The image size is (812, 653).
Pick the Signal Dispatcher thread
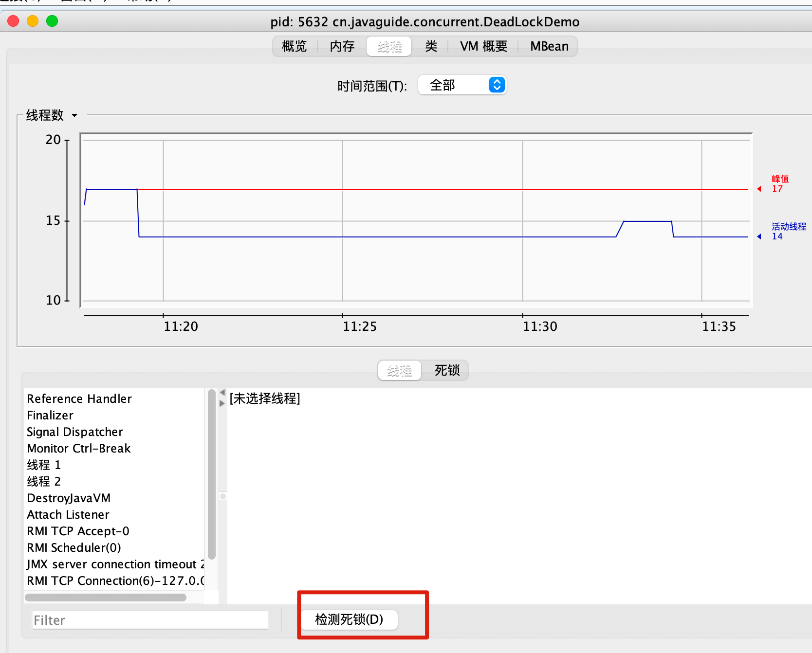[75, 432]
